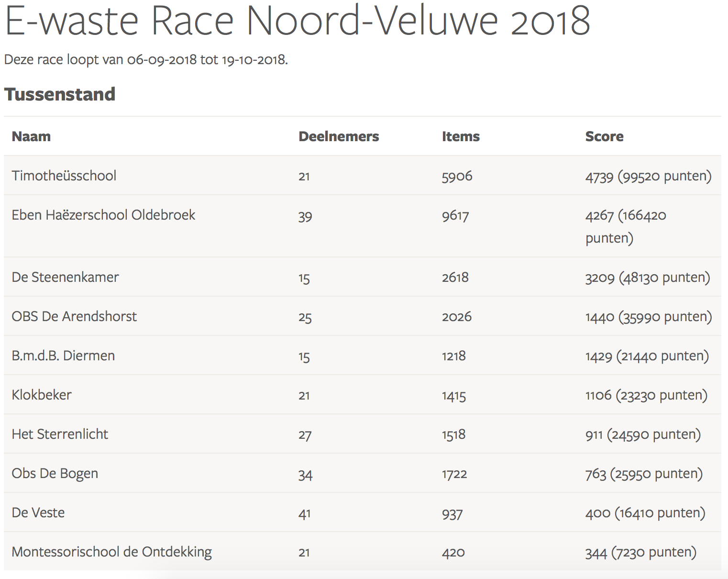The height and width of the screenshot is (579, 728).
Task: Select the De Veste row name
Action: (38, 512)
